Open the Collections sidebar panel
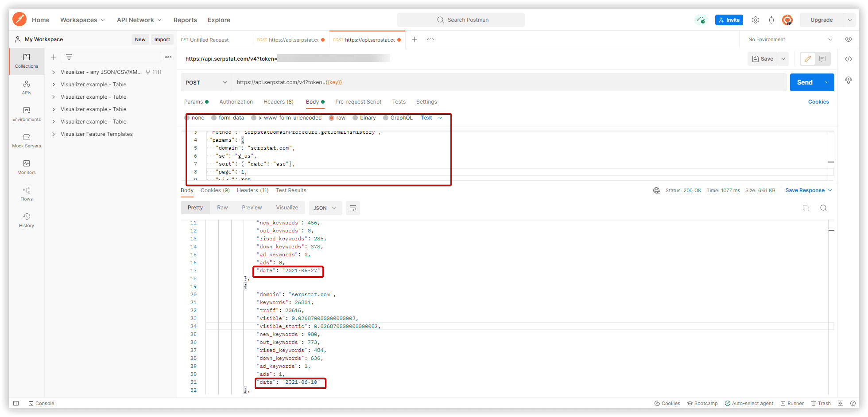 27,61
